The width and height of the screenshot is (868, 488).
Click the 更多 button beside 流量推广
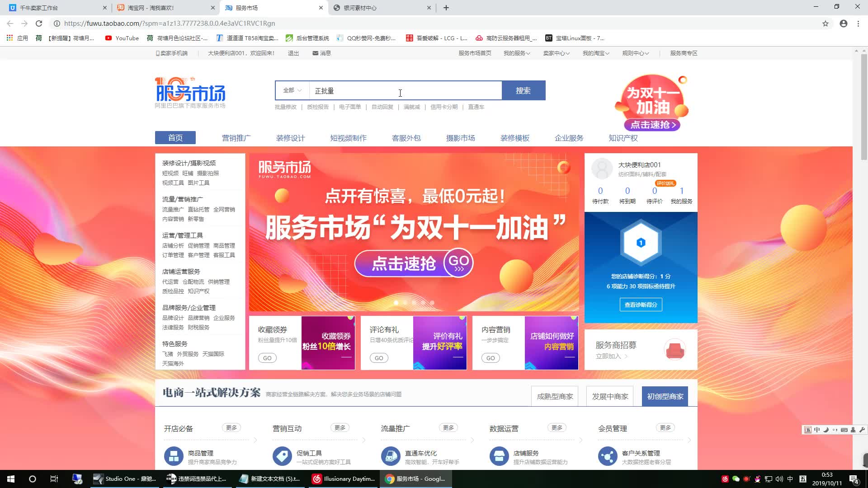pos(448,427)
